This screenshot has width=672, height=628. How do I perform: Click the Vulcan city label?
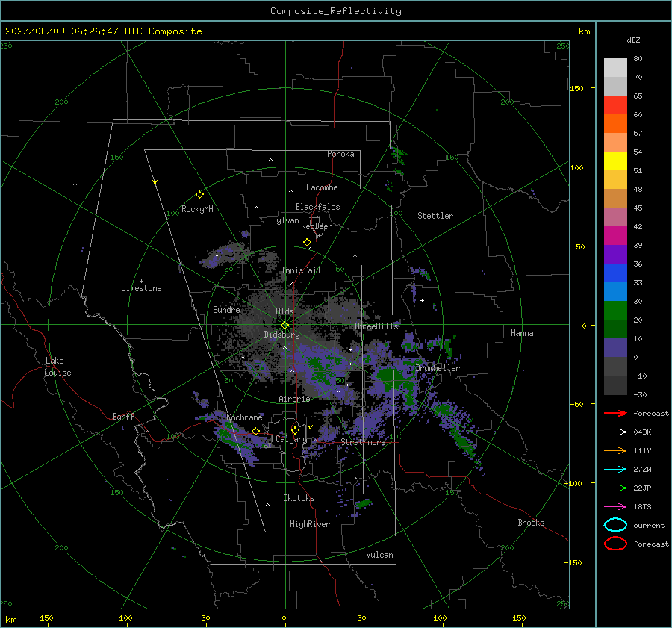[379, 555]
